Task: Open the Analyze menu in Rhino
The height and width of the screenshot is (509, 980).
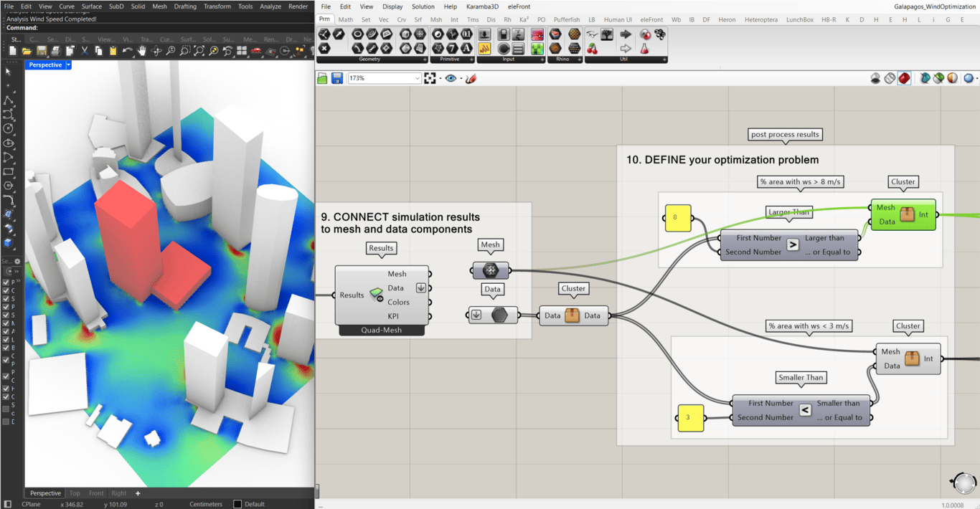Action: (x=270, y=6)
